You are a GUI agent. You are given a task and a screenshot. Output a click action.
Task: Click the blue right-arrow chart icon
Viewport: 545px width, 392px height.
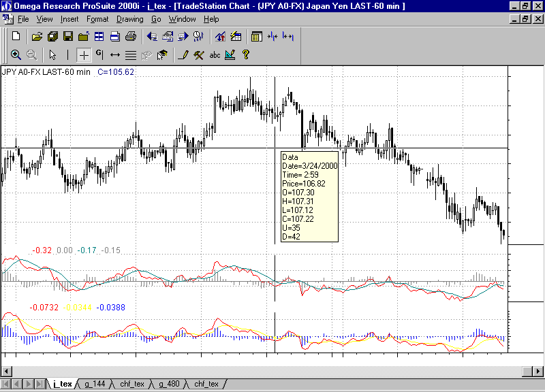[x=183, y=37]
